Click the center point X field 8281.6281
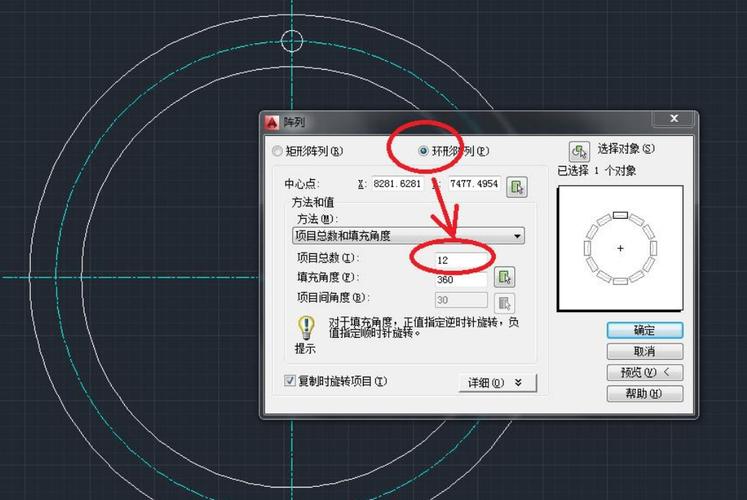Viewport: 747px width, 500px height. [x=397, y=184]
